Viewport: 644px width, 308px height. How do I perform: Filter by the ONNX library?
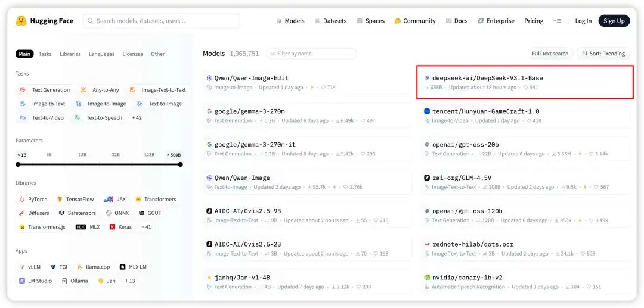tap(117, 213)
